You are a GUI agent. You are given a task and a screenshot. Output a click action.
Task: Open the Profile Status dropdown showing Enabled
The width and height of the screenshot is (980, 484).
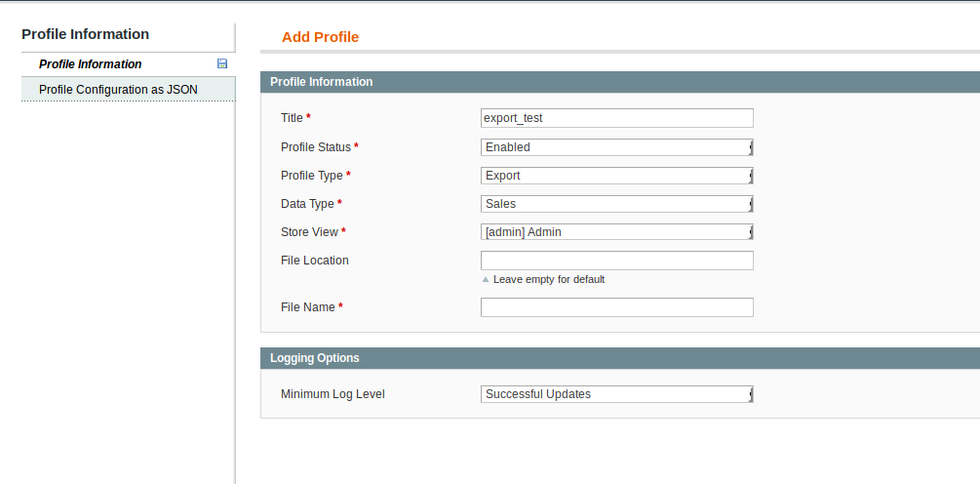tap(617, 147)
